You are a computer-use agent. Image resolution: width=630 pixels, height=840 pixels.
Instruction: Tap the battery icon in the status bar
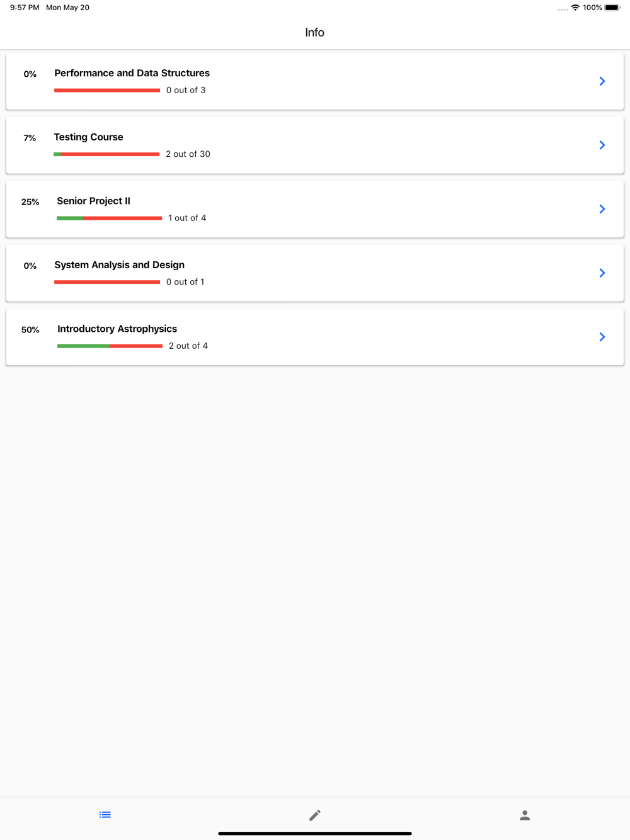click(612, 8)
